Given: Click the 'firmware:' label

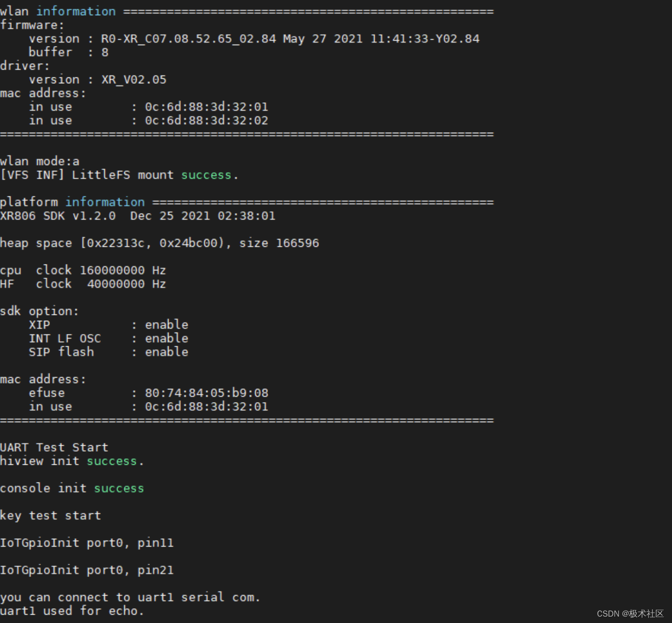Looking at the screenshot, I should [x=32, y=25].
